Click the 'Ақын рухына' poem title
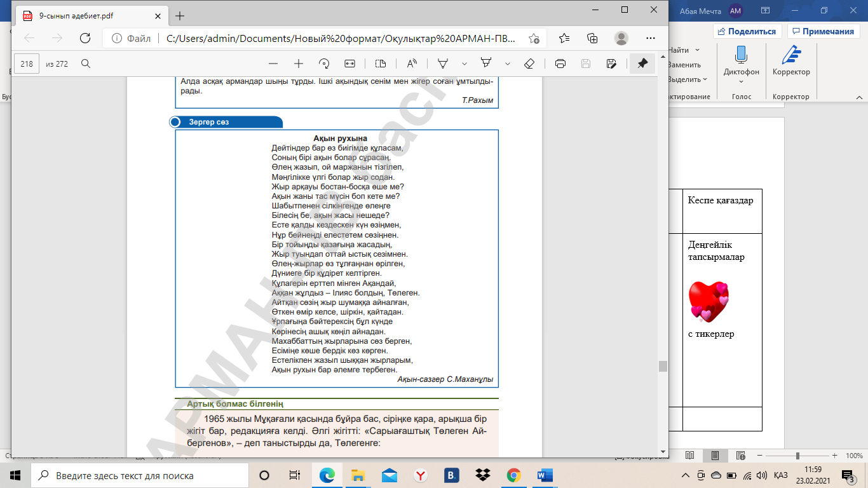 point(341,138)
